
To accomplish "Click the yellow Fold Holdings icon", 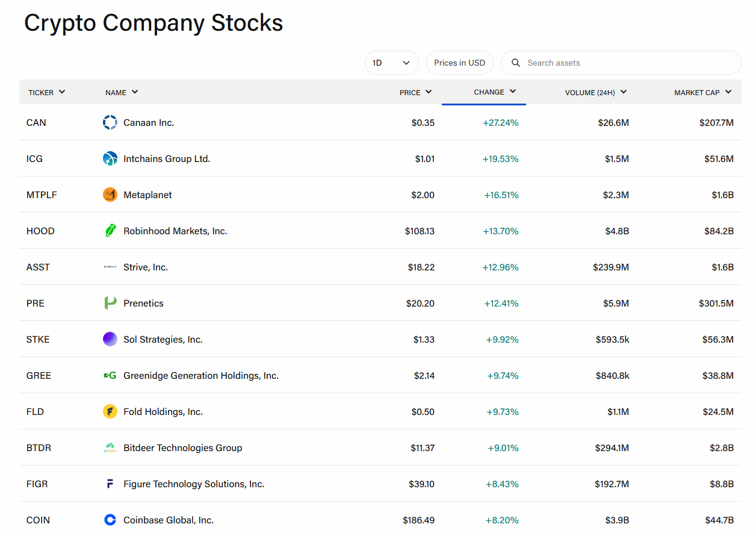I will 110,412.
